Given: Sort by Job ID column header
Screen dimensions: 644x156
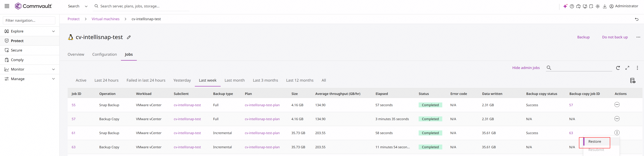Looking at the screenshot, I should [x=76, y=94].
